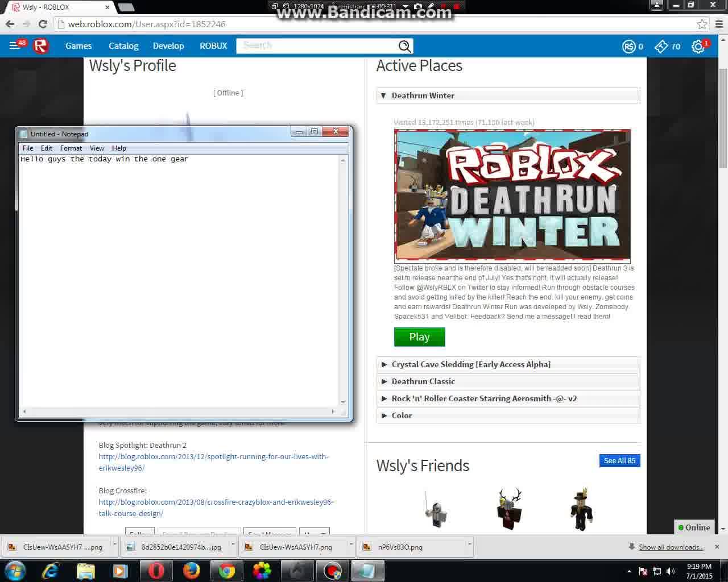Switch to Chrome on the taskbar
728x582 pixels.
click(227, 571)
